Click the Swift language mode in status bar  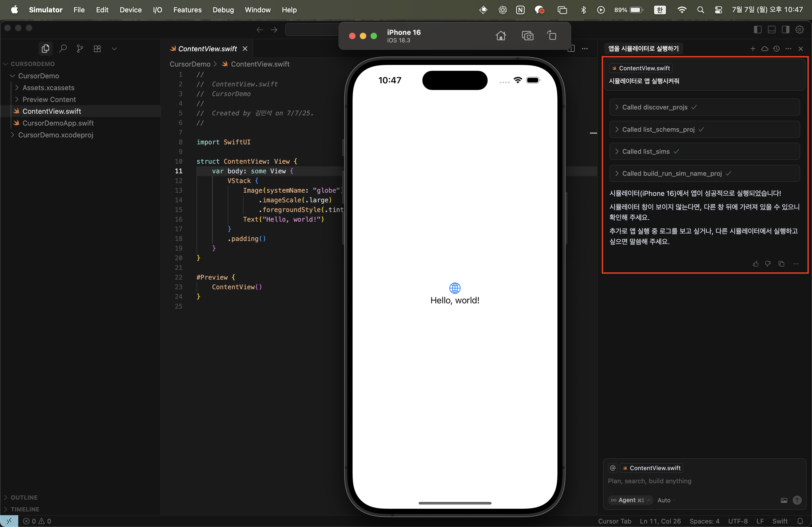[x=780, y=521]
